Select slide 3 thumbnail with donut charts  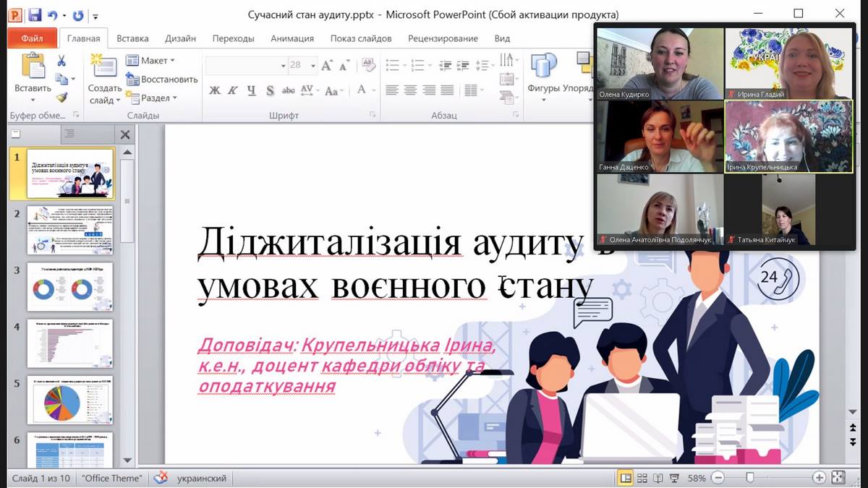(70, 288)
